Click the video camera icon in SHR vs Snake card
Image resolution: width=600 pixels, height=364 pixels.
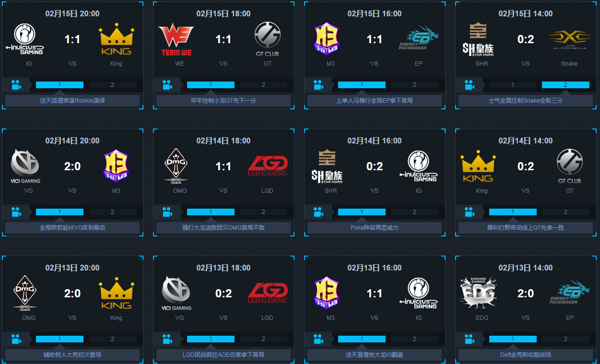pos(470,85)
